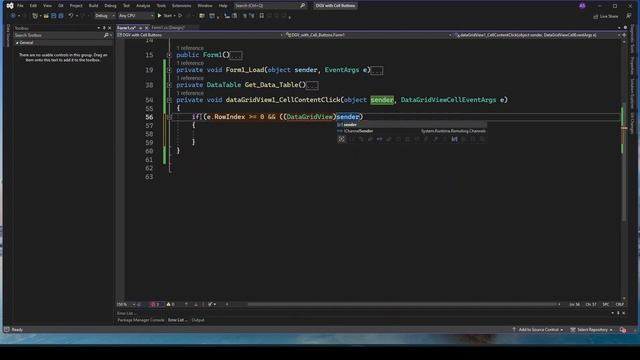Click Add to Source Control button
The height and width of the screenshot is (360, 640).
point(538,330)
